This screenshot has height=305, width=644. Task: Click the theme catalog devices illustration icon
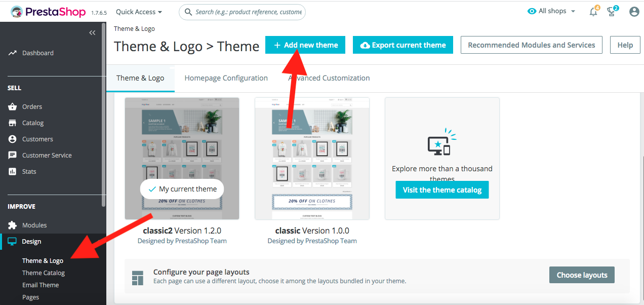pyautogui.click(x=442, y=141)
